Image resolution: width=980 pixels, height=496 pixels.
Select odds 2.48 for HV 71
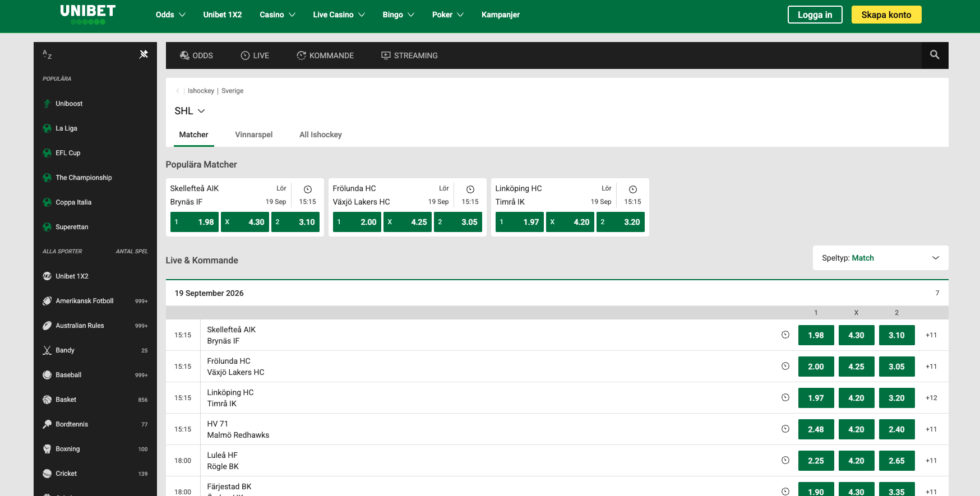(816, 429)
